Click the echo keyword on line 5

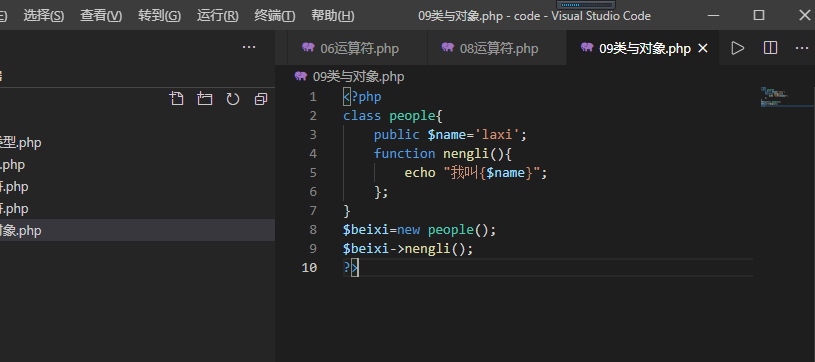(x=420, y=173)
